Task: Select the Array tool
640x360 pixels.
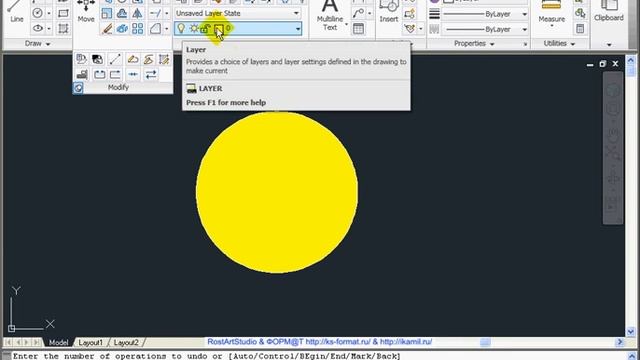Action: (138, 29)
